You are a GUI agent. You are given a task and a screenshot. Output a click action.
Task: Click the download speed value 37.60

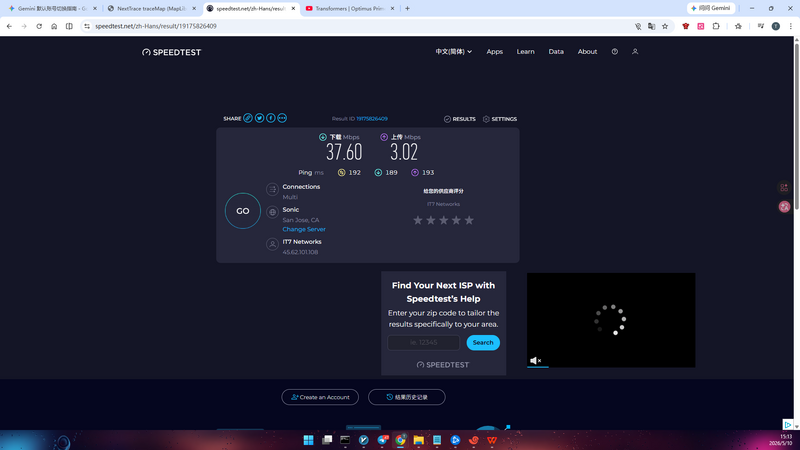pos(344,152)
